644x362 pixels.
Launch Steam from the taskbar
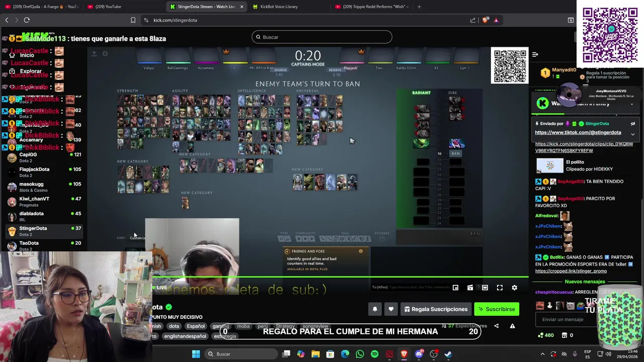tap(448, 354)
